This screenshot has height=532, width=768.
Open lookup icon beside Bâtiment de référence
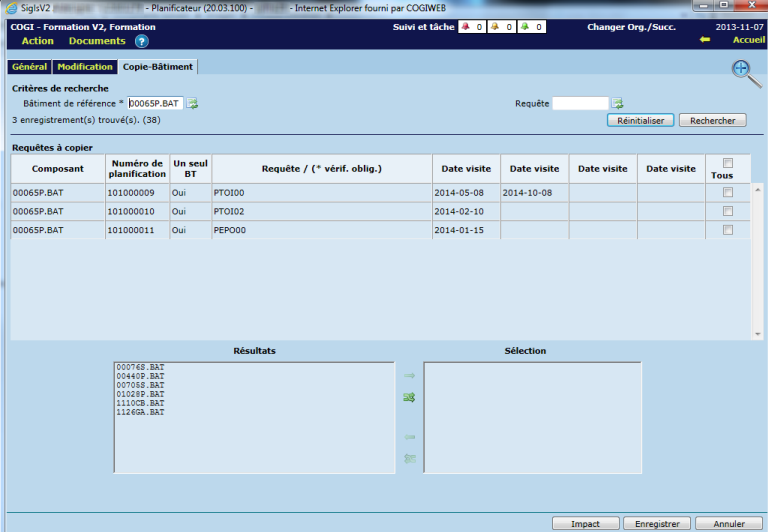(x=193, y=103)
